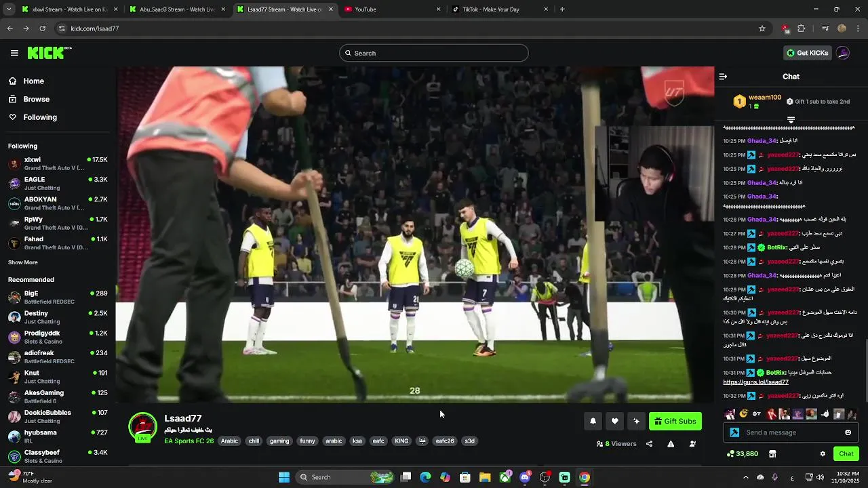
Task: Open browser extensions puzzle icon
Action: click(802, 28)
